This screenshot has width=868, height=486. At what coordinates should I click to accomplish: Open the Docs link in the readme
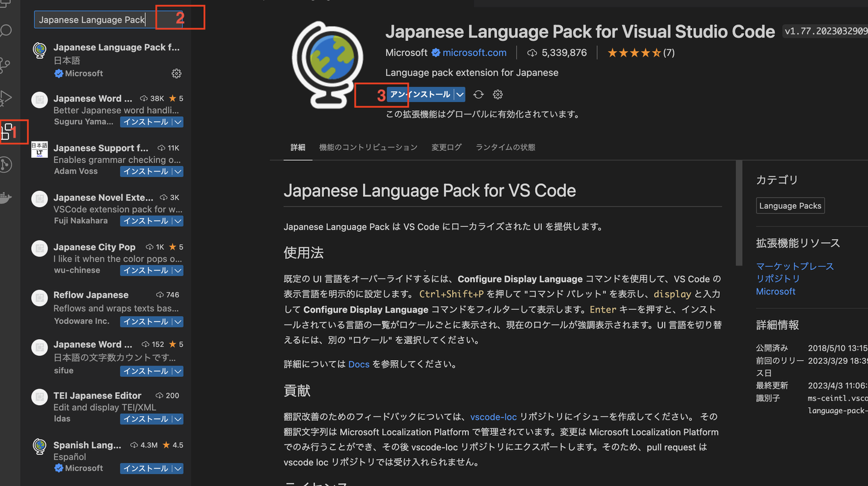(359, 364)
